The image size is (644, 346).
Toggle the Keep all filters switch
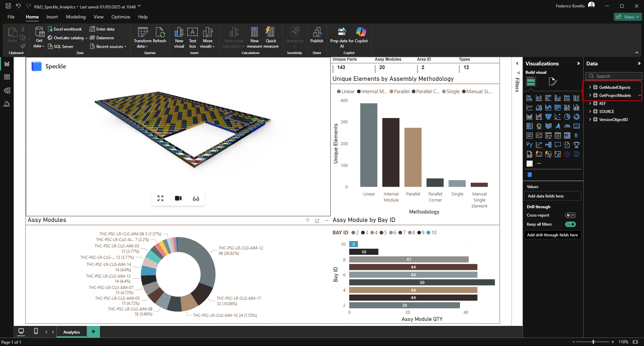coord(570,224)
